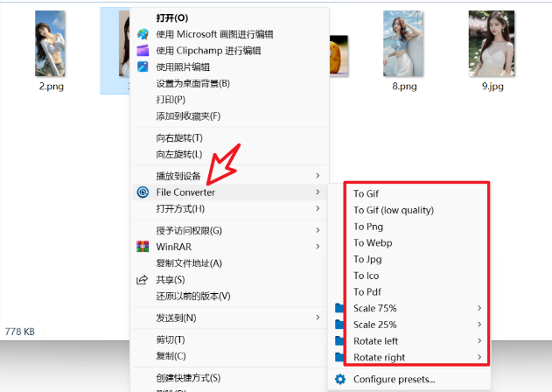Expand the 发送到(N) submenu arrow
The image size is (552, 392).
(318, 318)
